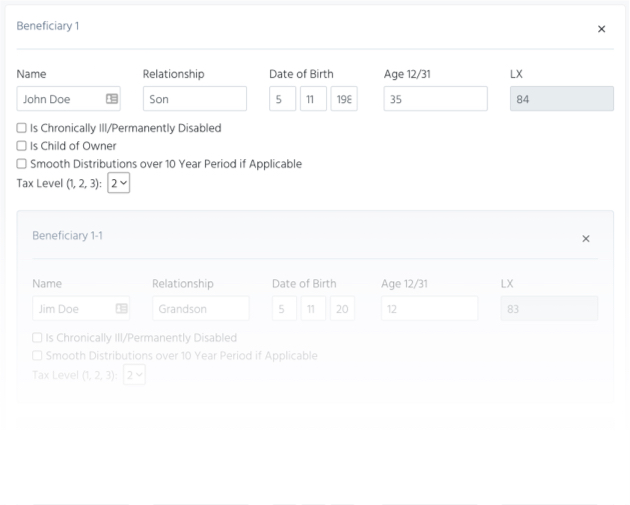Screen dimensions: 630x505
Task: Click the Relationship field containing Son
Action: pos(195,99)
